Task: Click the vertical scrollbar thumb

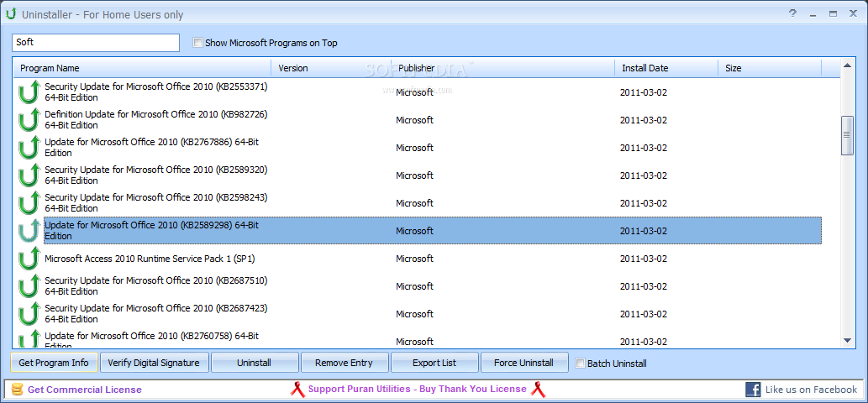Action: tap(847, 135)
